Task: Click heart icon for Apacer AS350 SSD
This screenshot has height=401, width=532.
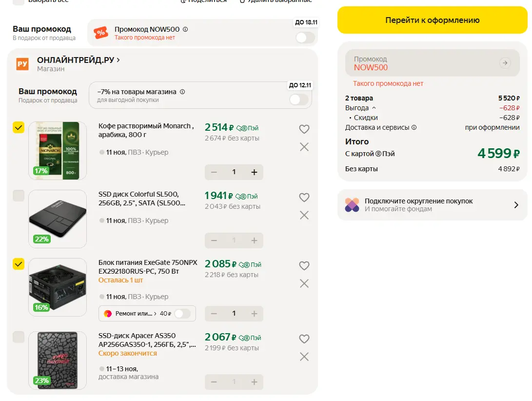Action: coord(304,339)
